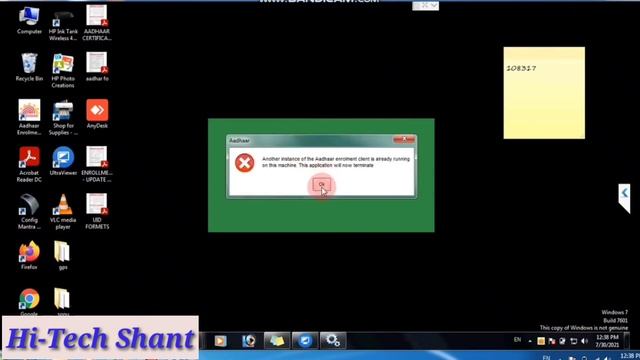Expand the side panel arrow at right edge
Screen dimensions: 640x360
[624, 198]
